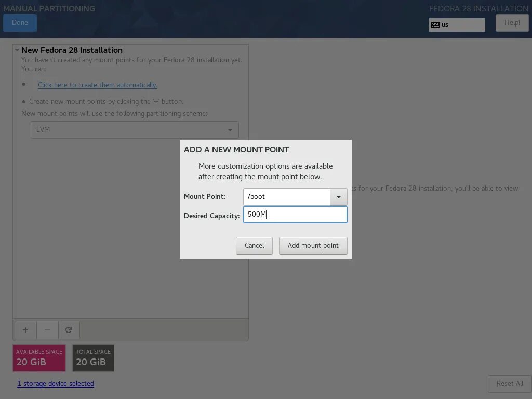Collapse the New Fedora 28 Installation section

[17, 50]
